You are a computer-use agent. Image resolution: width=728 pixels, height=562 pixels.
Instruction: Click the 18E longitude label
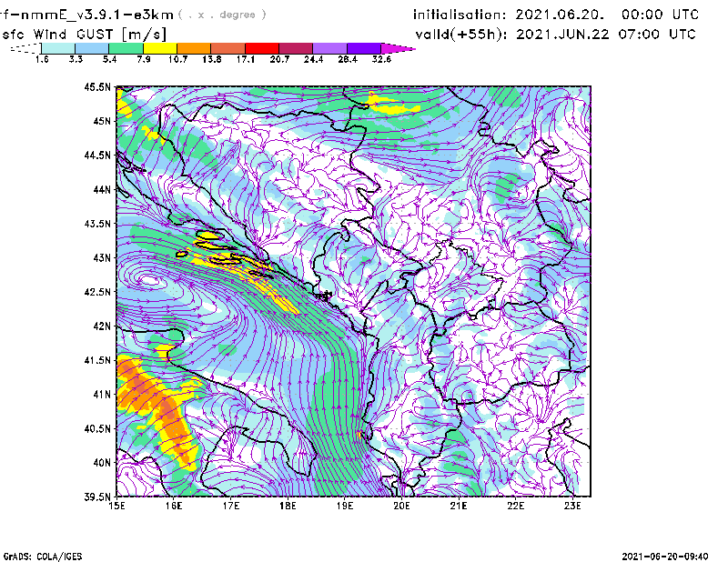288,506
